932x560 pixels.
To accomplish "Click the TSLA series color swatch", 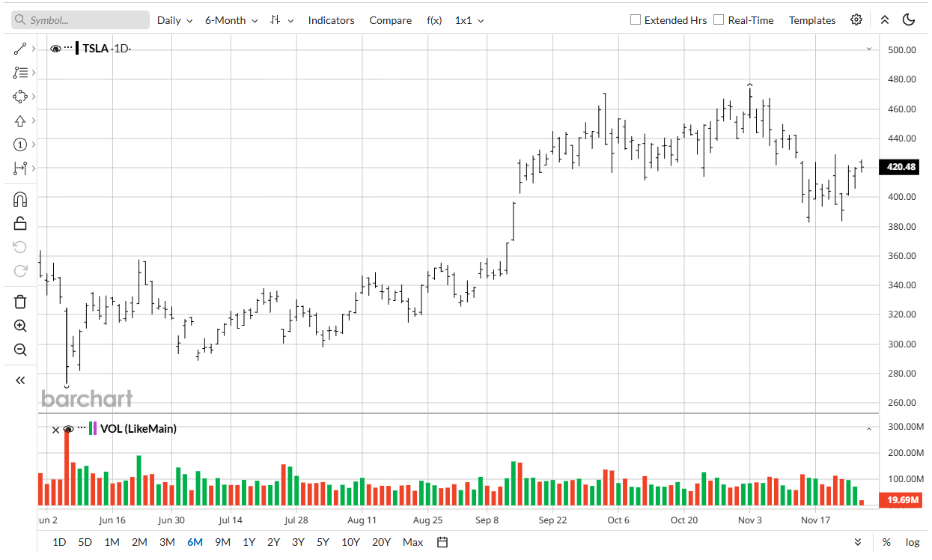I will [78, 49].
